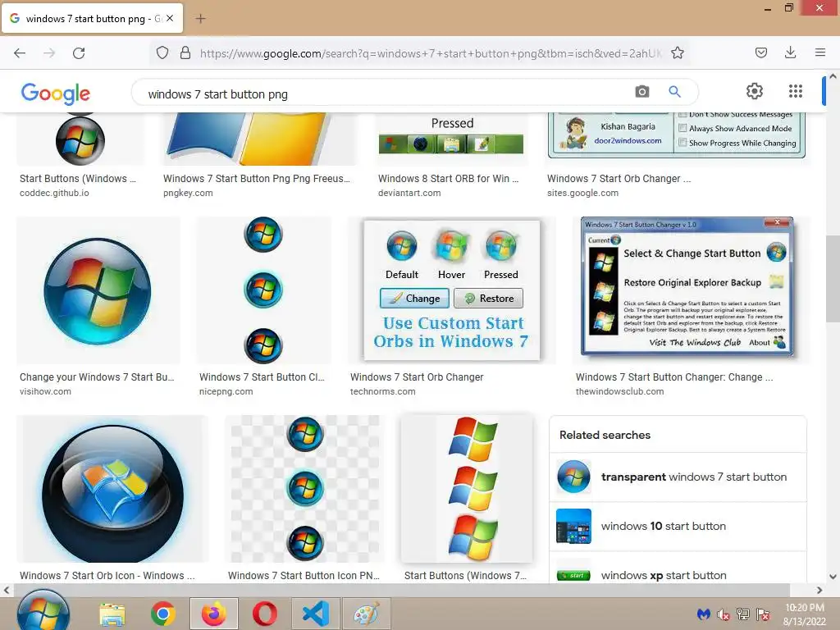Open the Windows Start orb on the taskbar
Viewport: 840px width, 630px height.
(43, 612)
